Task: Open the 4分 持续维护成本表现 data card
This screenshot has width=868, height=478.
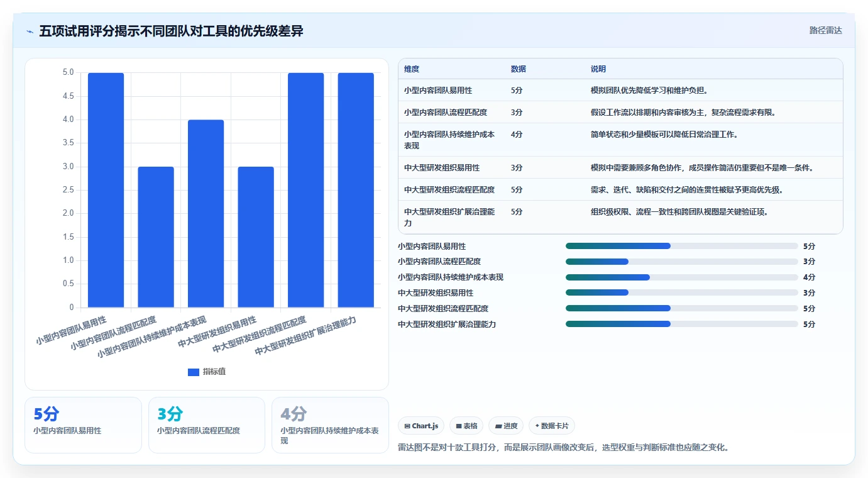Action: point(330,425)
